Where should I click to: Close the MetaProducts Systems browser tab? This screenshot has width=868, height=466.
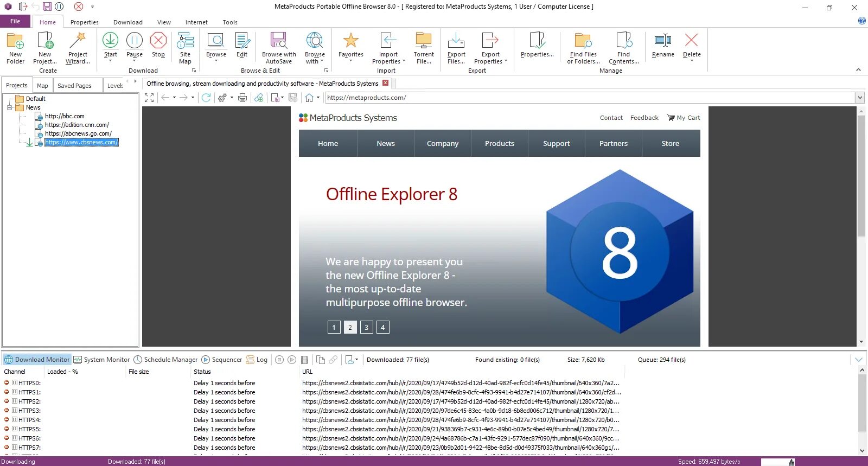click(386, 83)
